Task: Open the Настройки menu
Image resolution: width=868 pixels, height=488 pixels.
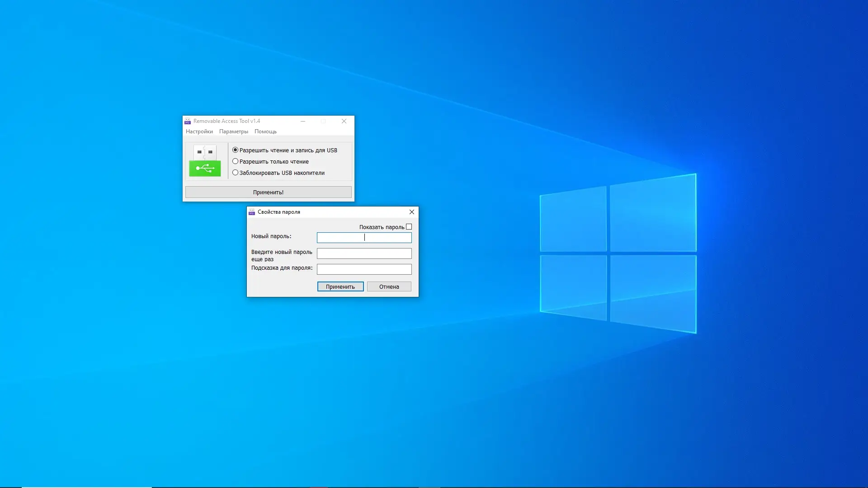Action: 199,131
